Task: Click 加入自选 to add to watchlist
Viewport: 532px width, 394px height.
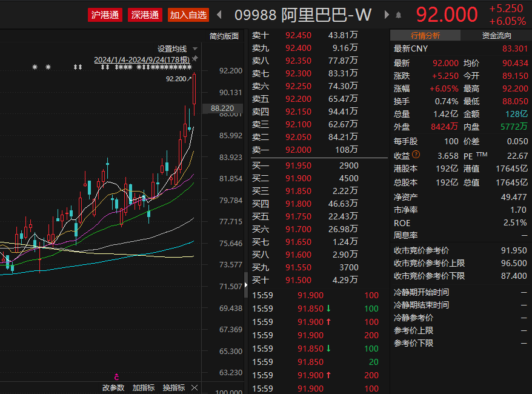Action: [188, 15]
